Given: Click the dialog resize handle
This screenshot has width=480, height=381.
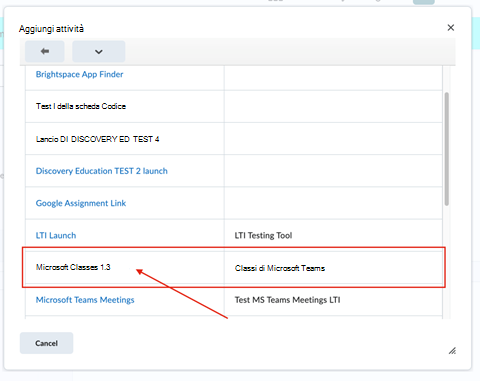Looking at the screenshot, I should tap(452, 351).
